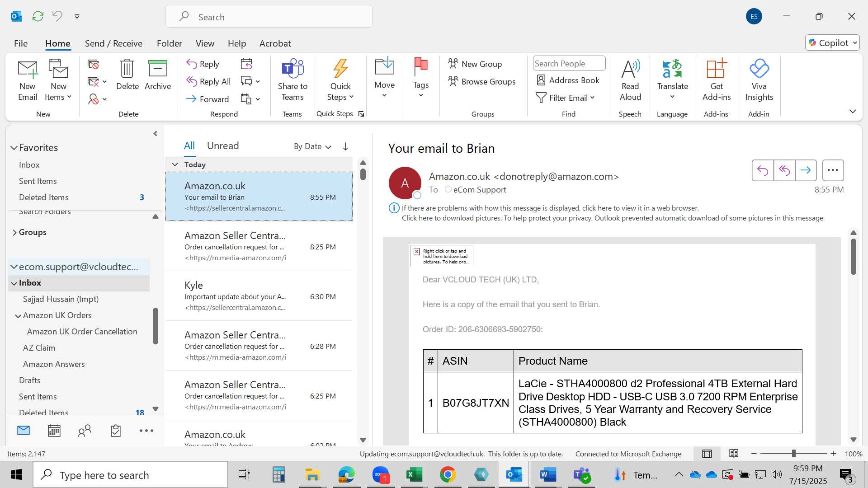Click New Group

(475, 64)
